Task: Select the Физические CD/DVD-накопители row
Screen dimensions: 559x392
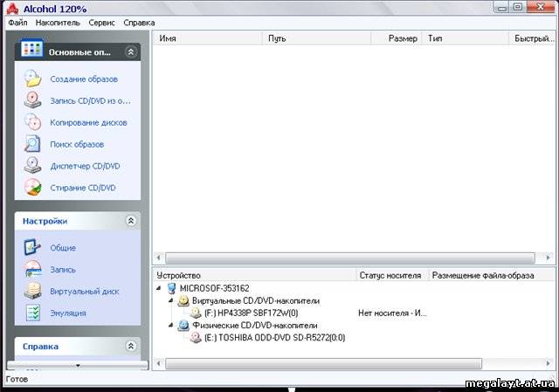Action: coord(255,326)
